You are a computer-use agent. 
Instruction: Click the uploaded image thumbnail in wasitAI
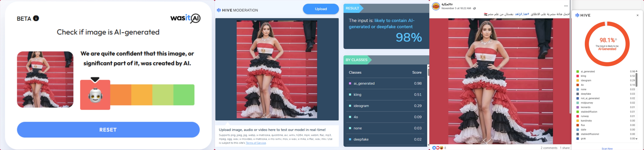tap(45, 79)
